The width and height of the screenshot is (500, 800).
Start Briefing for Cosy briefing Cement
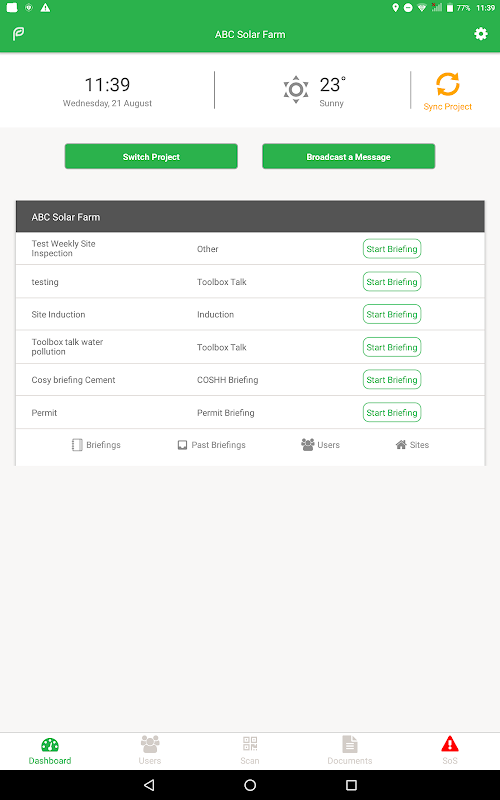point(392,380)
